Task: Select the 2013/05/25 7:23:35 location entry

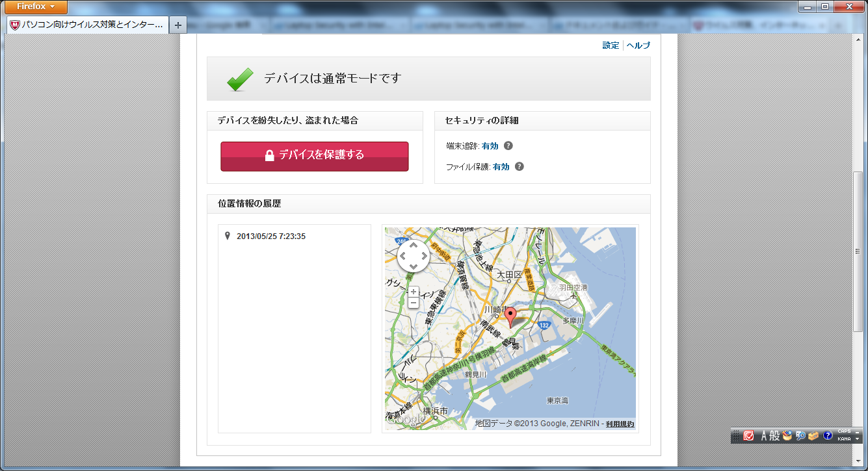Action: 271,236
